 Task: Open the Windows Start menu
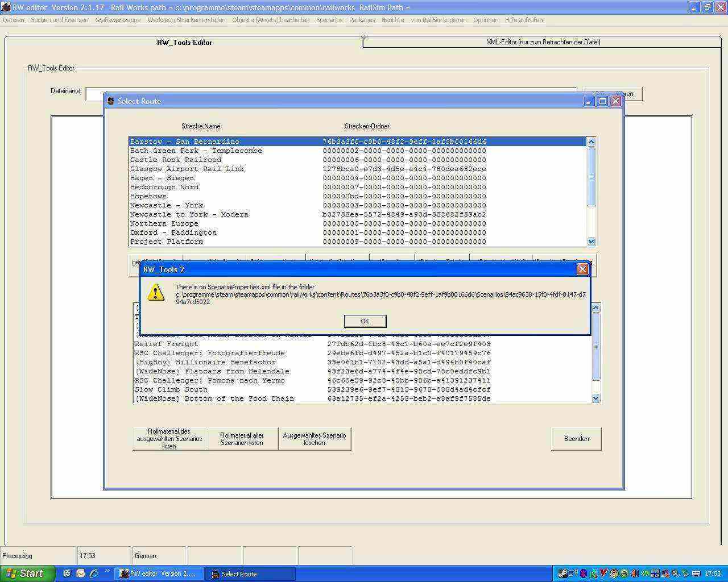click(x=28, y=573)
